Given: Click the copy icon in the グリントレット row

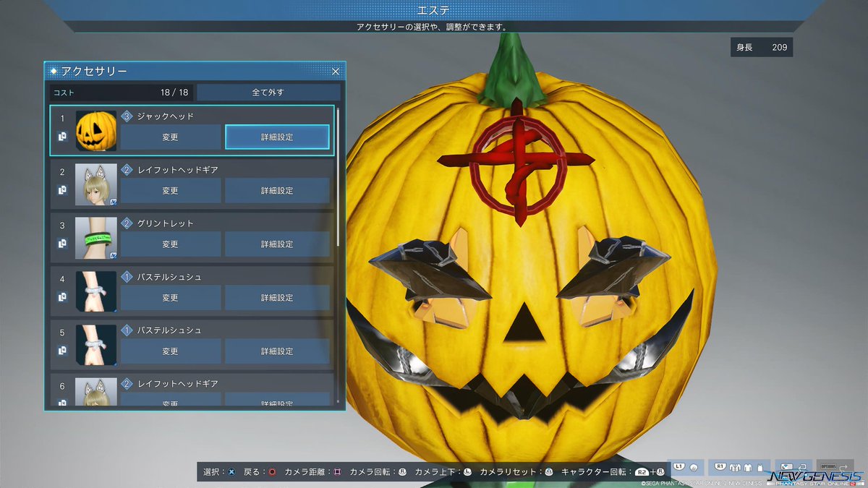Looking at the screenshot, I should pyautogui.click(x=62, y=244).
